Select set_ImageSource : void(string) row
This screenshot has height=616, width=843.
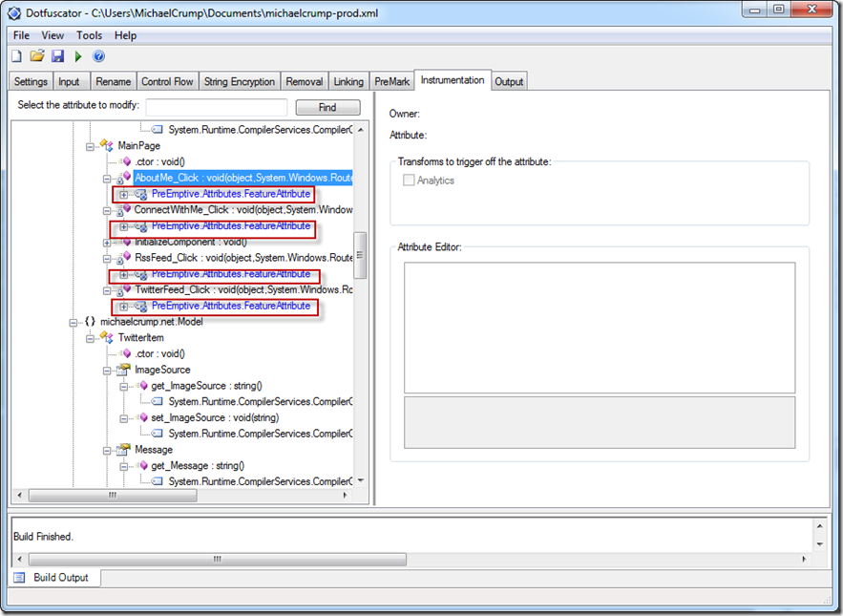(x=215, y=417)
